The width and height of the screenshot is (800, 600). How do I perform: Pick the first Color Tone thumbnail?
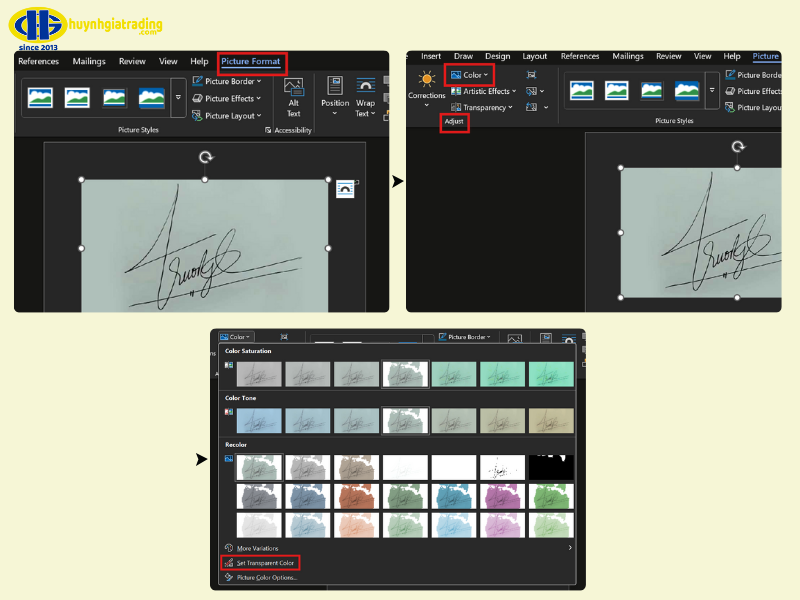click(x=259, y=420)
